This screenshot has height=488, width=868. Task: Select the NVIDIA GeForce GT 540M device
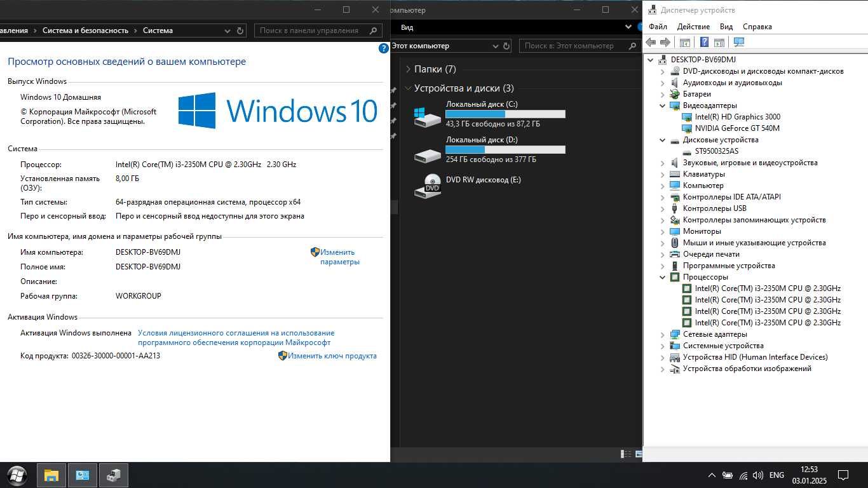point(737,128)
